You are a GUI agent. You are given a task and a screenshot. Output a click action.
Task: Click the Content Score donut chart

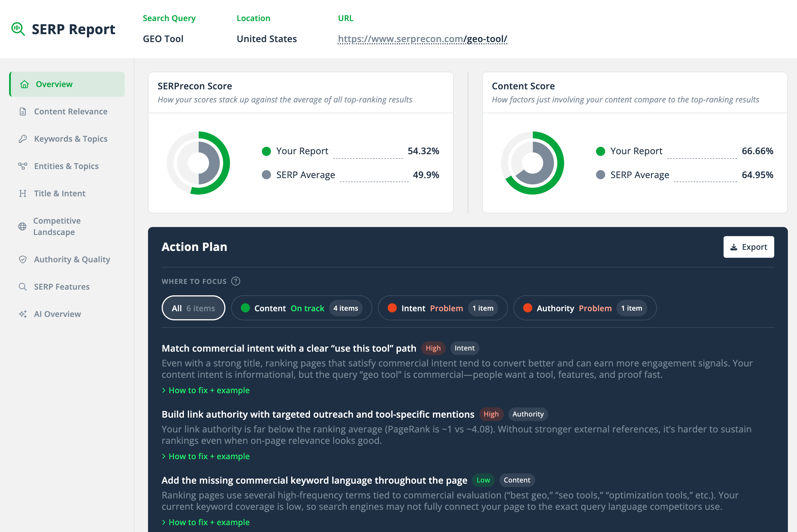[533, 163]
